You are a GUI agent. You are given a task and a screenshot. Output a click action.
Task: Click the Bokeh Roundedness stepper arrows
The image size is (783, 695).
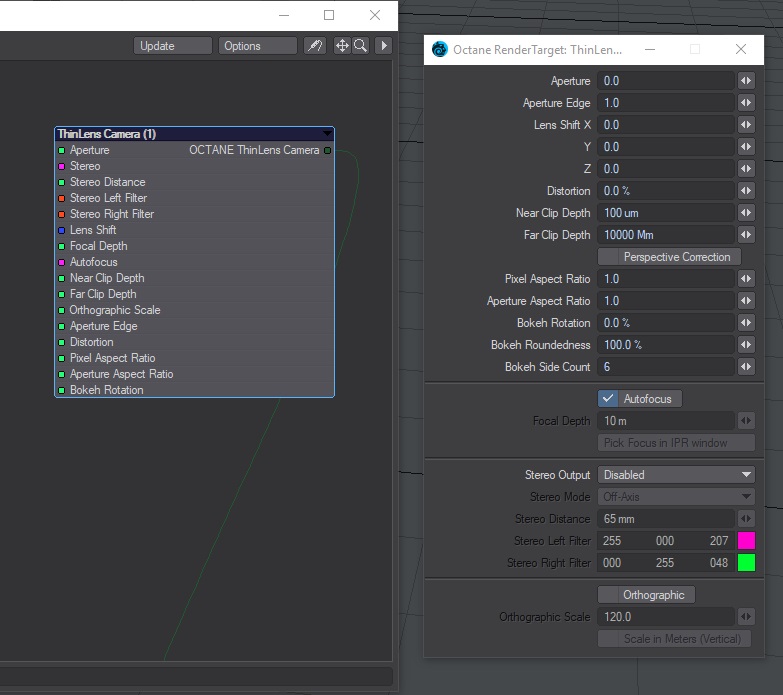(746, 345)
